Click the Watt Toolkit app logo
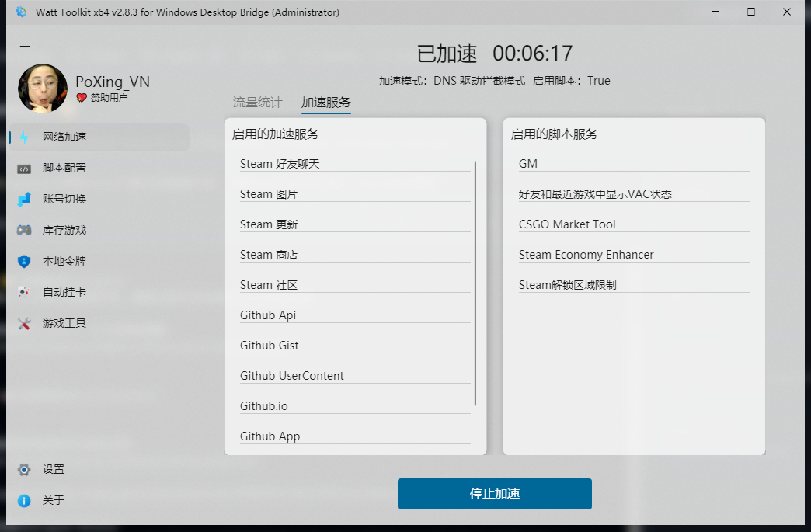Image resolution: width=811 pixels, height=532 pixels. tap(21, 12)
